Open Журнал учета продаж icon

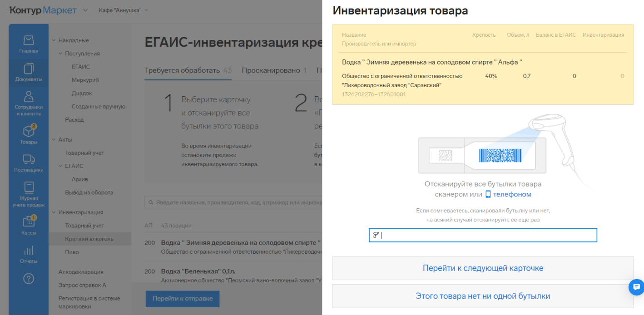[x=29, y=194]
